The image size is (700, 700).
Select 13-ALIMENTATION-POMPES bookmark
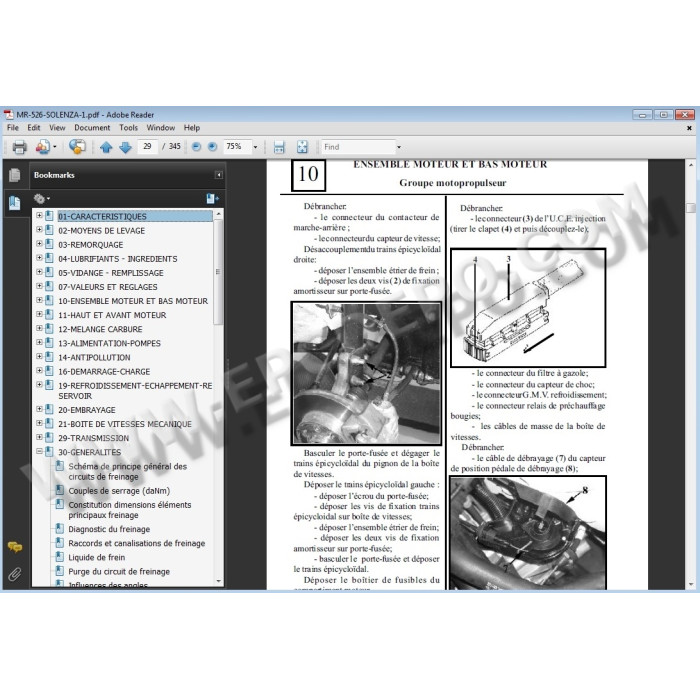[x=109, y=343]
